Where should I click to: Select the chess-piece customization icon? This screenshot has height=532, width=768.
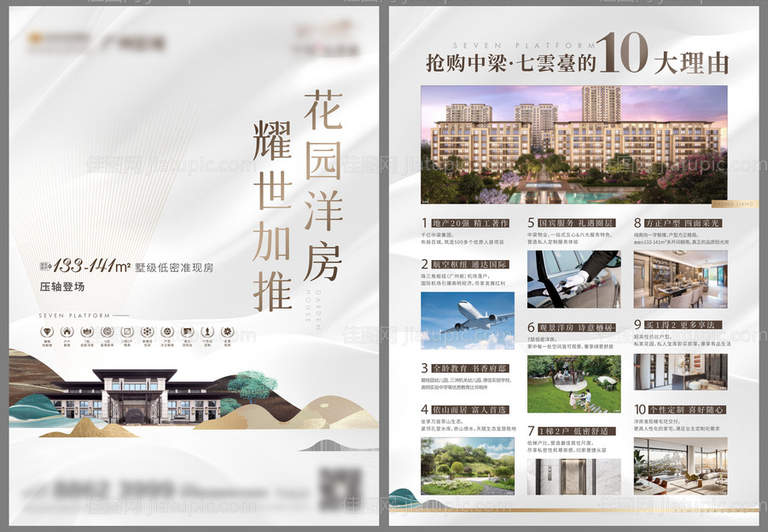tap(207, 331)
